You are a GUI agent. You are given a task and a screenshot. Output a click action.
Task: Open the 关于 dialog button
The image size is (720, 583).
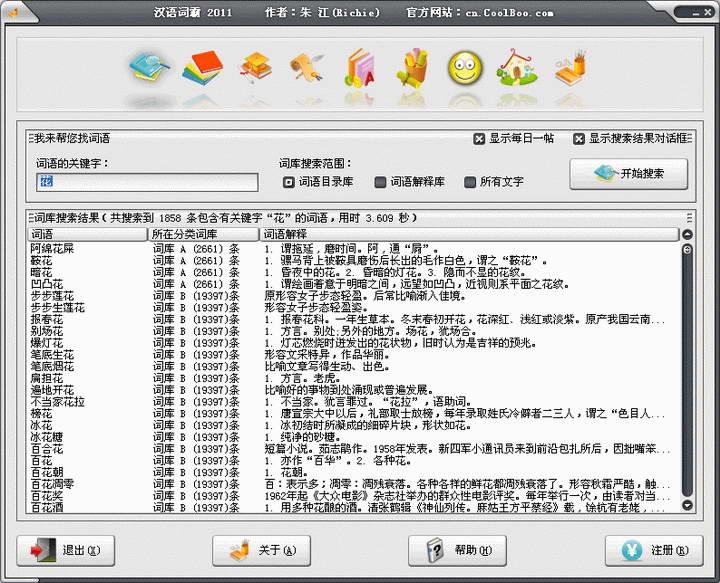[x=262, y=550]
